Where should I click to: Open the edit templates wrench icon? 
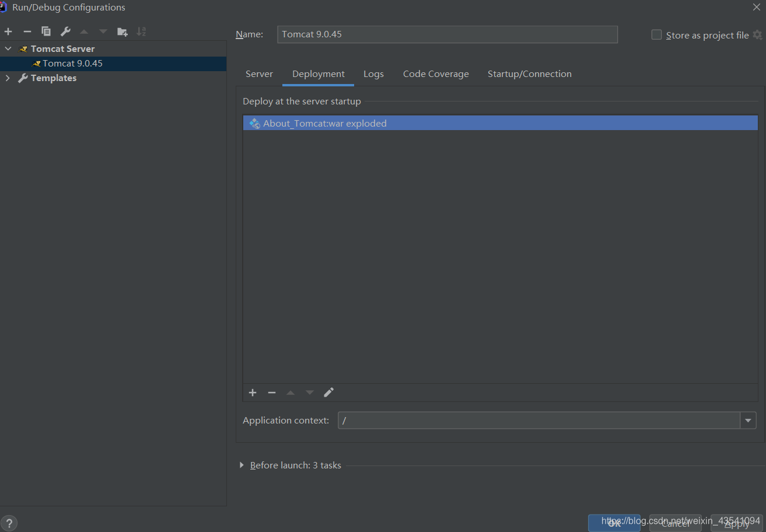[65, 32]
